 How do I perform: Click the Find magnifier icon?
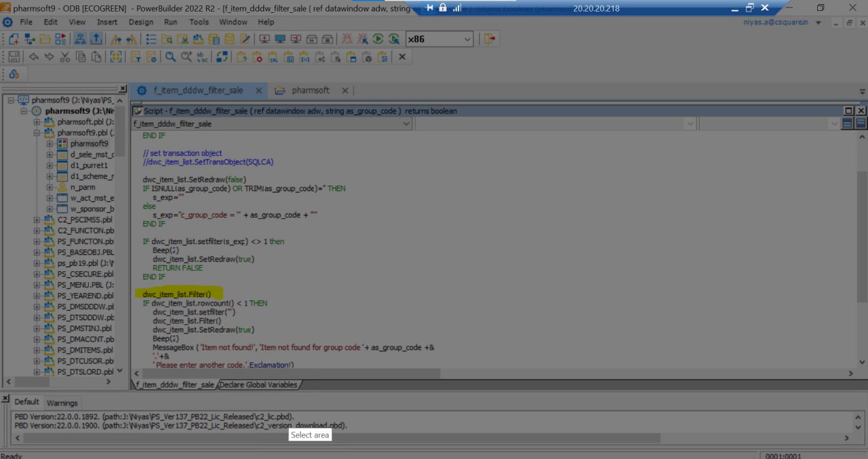[170, 57]
